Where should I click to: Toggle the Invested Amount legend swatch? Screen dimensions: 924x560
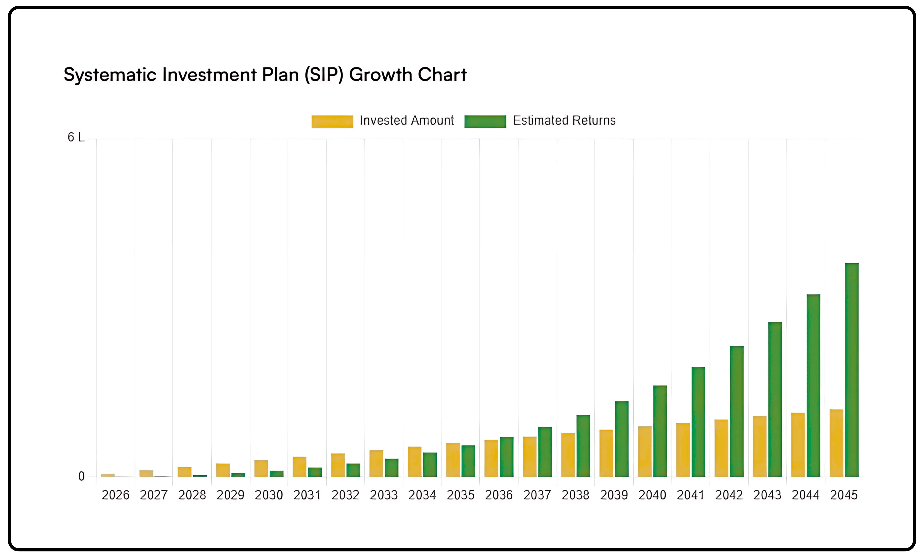(x=332, y=121)
